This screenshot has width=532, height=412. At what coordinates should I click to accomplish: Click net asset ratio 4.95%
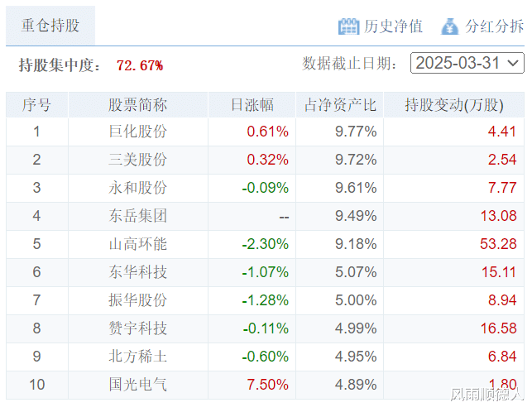(356, 357)
